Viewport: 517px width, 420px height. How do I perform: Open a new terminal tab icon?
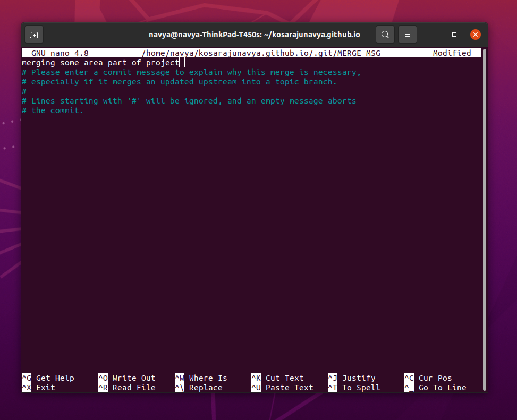point(33,34)
